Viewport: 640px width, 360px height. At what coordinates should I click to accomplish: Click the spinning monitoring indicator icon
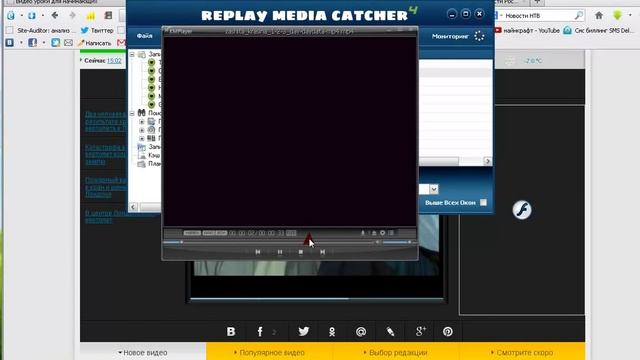(480, 36)
